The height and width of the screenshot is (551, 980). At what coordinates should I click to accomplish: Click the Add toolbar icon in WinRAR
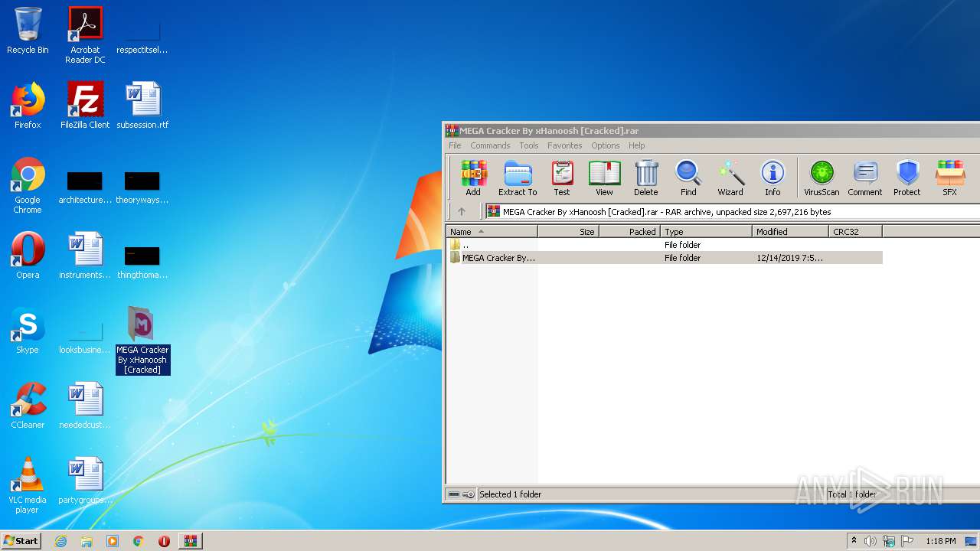473,178
